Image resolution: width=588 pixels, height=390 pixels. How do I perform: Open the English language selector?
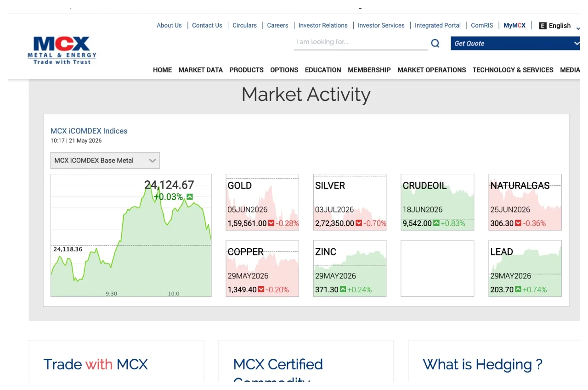tap(559, 26)
